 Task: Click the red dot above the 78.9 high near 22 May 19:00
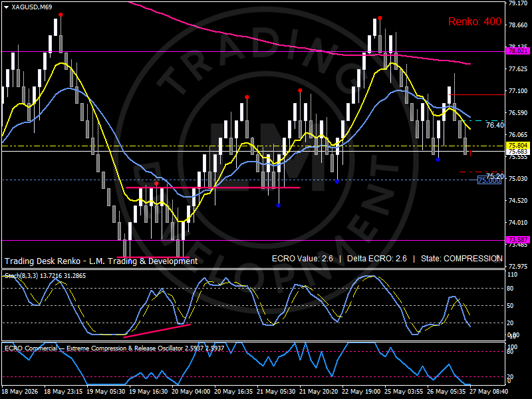[x=380, y=18]
